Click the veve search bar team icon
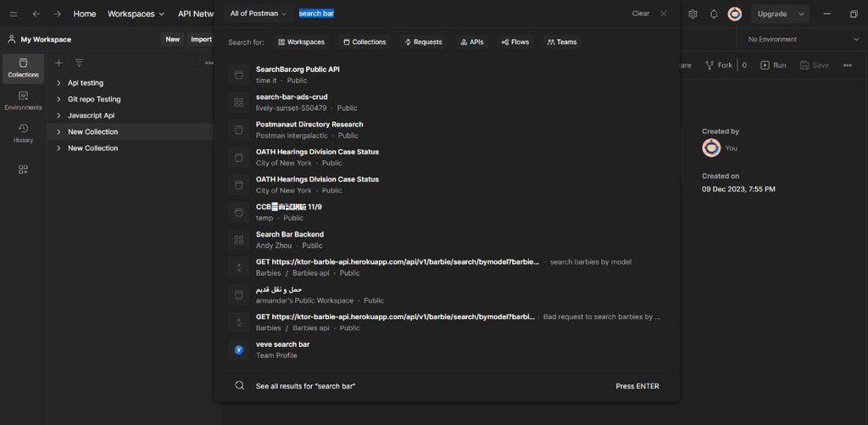868x425 pixels. pos(238,350)
